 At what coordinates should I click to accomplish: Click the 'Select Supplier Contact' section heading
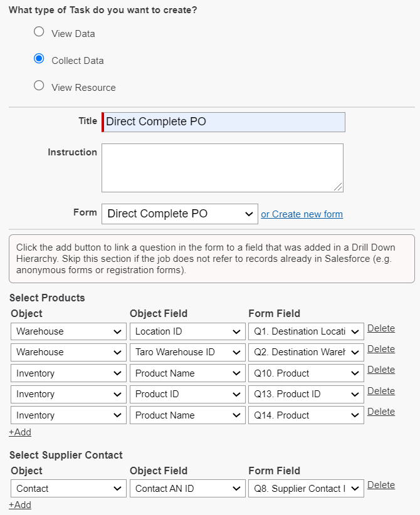(x=66, y=455)
